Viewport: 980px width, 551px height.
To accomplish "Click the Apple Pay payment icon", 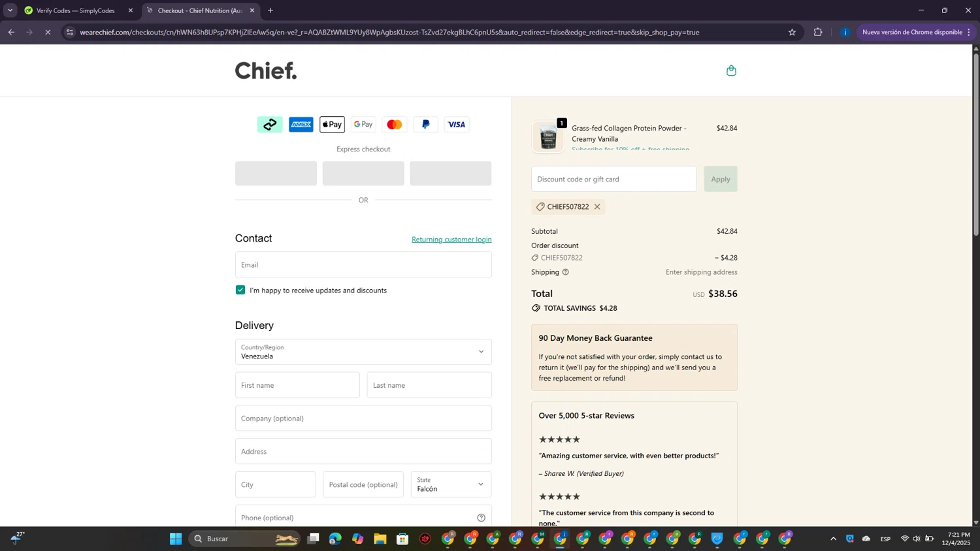I will [x=332, y=125].
